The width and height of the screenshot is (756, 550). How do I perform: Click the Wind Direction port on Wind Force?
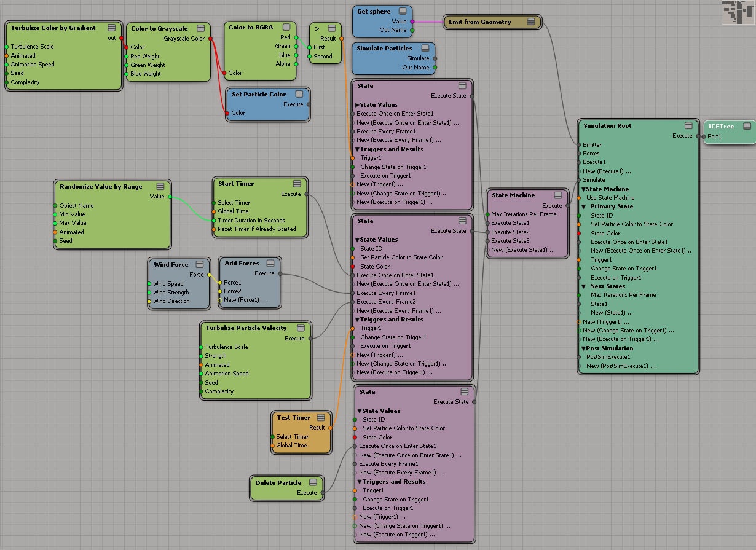[x=149, y=301]
